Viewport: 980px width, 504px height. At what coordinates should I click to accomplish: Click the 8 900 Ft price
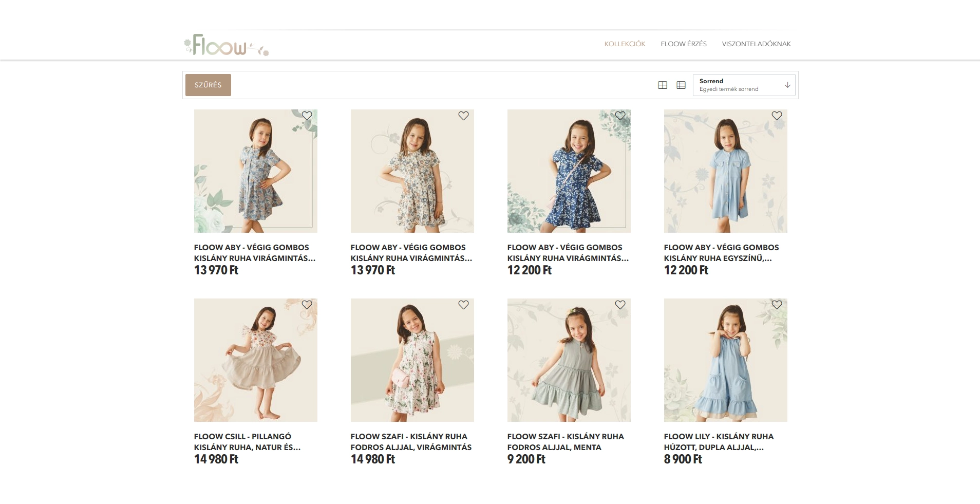pyautogui.click(x=683, y=459)
